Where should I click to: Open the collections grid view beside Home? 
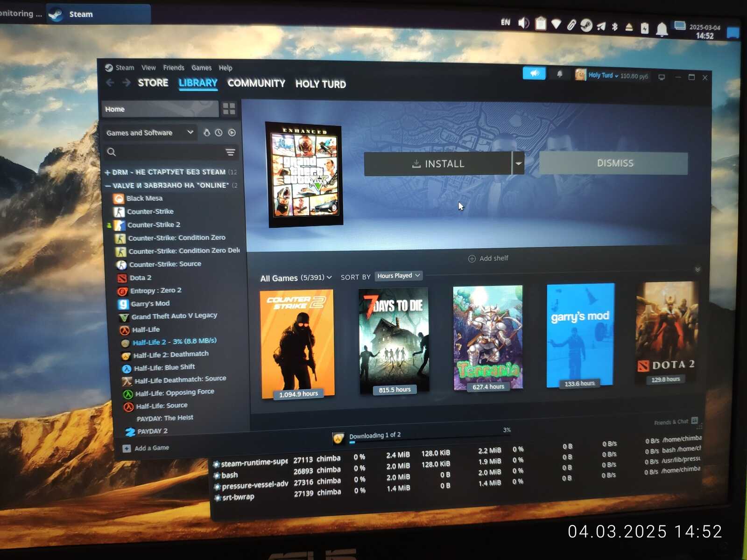tap(229, 109)
